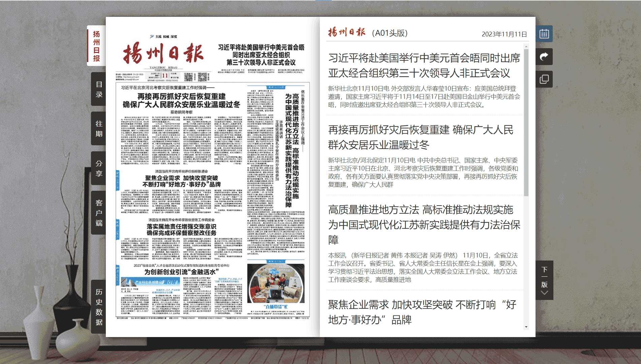Open the calendar date picker icon
Image resolution: width=641 pixels, height=364 pixels.
[x=544, y=34]
